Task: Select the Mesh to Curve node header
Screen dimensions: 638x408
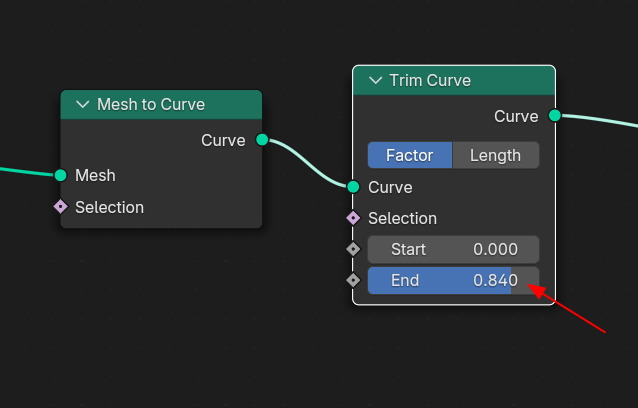Action: [161, 105]
